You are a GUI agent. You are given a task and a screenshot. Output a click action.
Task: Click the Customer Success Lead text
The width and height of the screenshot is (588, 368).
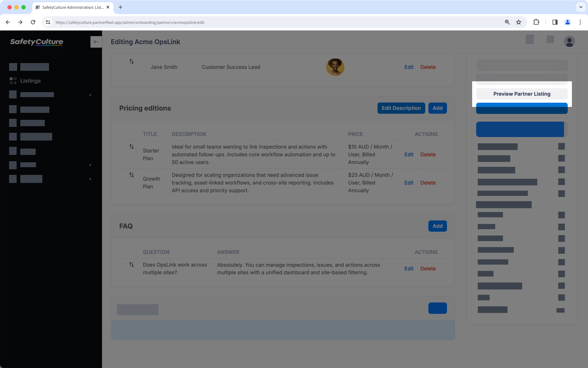coord(231,67)
